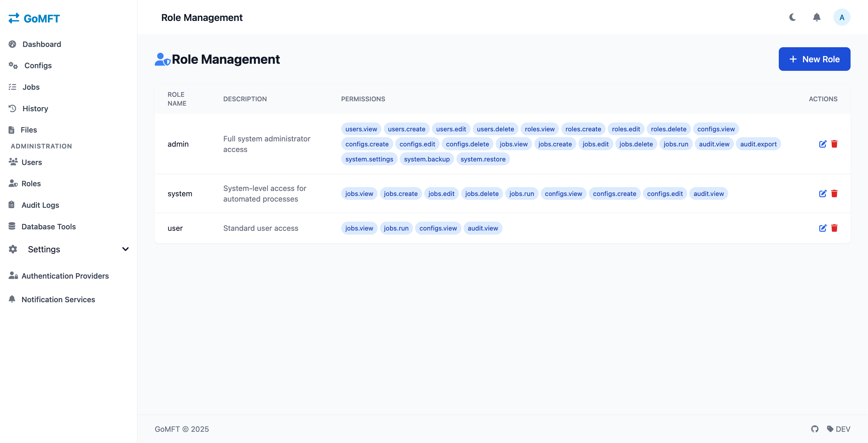Open the user avatar menu
Screen dimensions: 868x443
coord(841,17)
